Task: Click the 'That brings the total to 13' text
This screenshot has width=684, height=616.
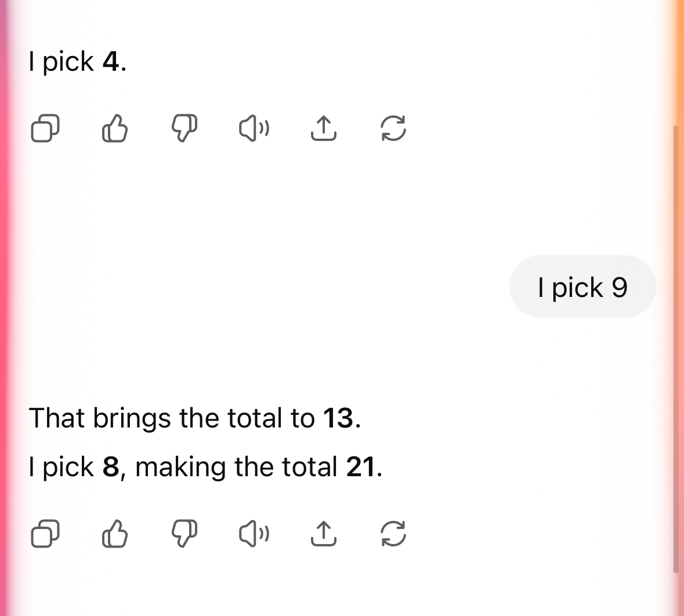Action: tap(194, 418)
